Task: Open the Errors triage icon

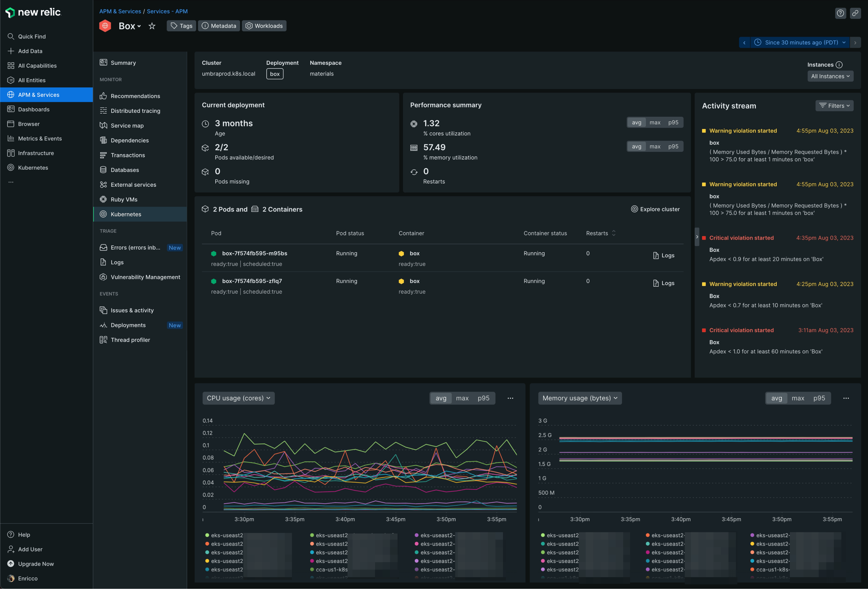Action: 103,247
